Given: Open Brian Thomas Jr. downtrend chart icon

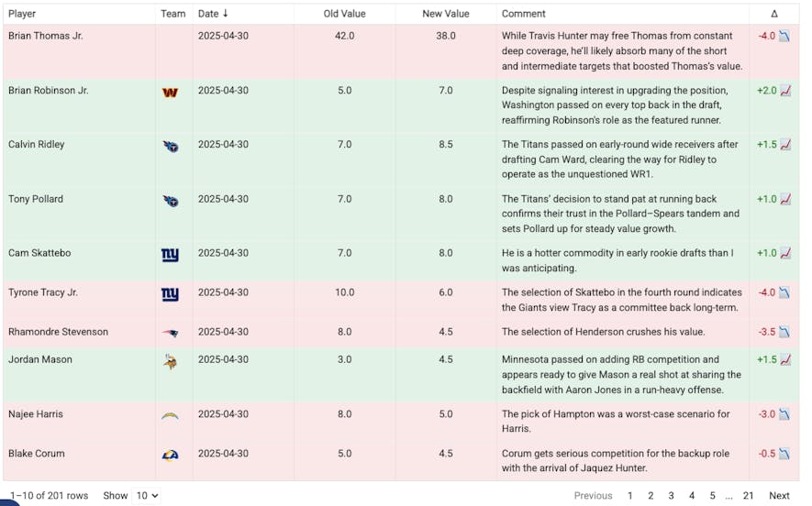Looking at the screenshot, I should click(784, 37).
